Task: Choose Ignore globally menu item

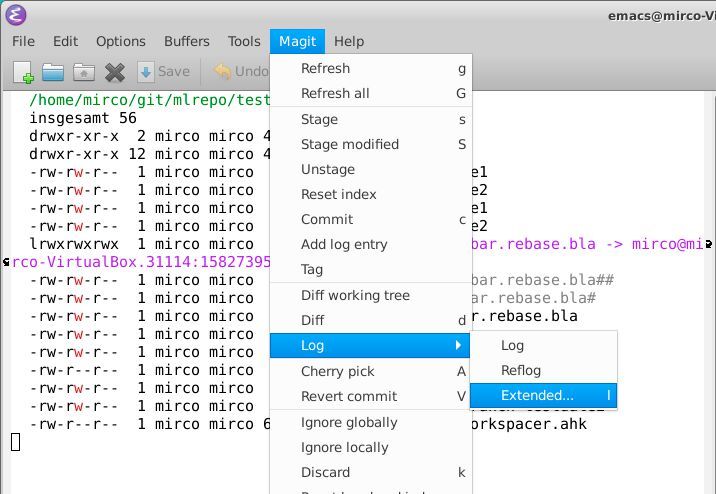Action: (371, 422)
